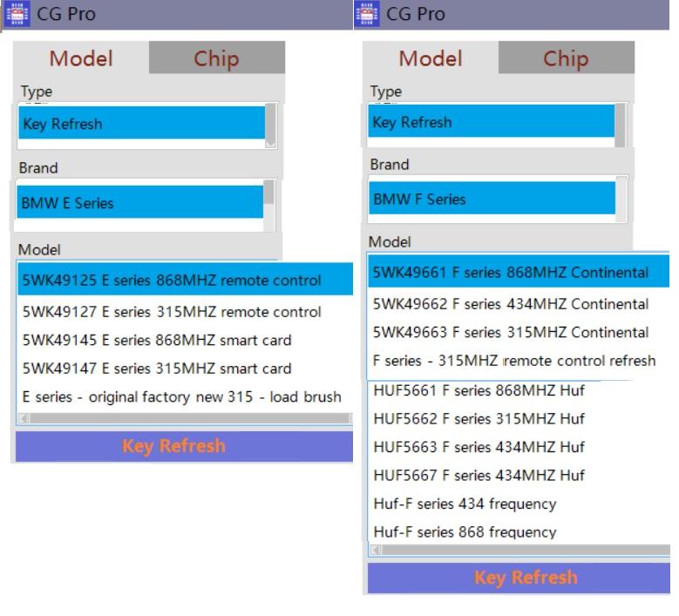
Task: Click down arrow of left Type list scrollbar
Action: click(x=271, y=144)
